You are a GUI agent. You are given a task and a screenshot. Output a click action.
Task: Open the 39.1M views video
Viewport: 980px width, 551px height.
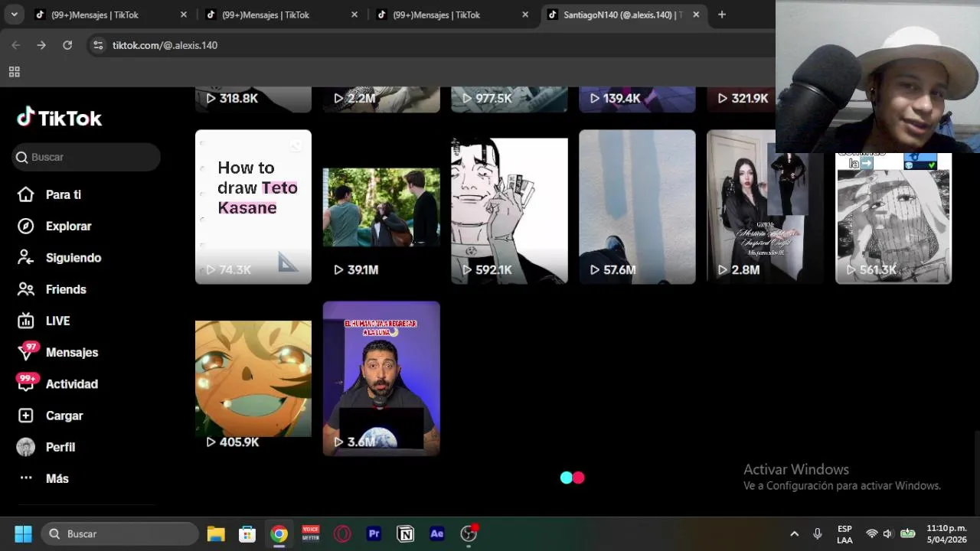pyautogui.click(x=381, y=207)
